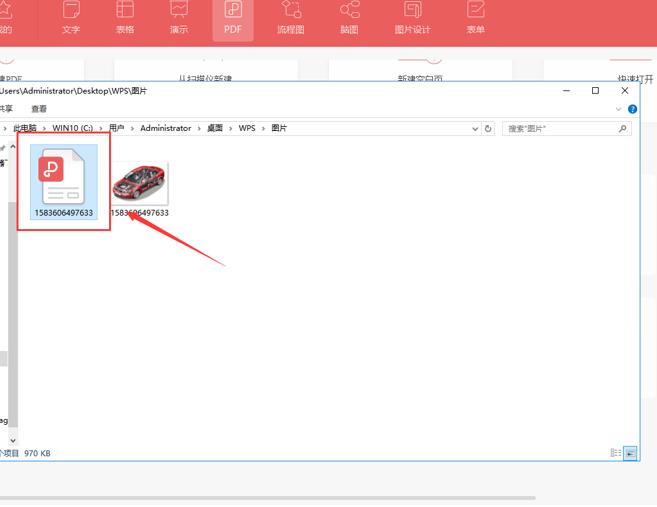Click the 970 KB status bar text

37,453
